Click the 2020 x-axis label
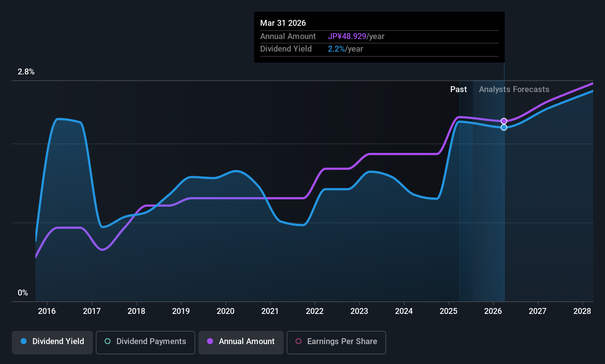 click(225, 311)
